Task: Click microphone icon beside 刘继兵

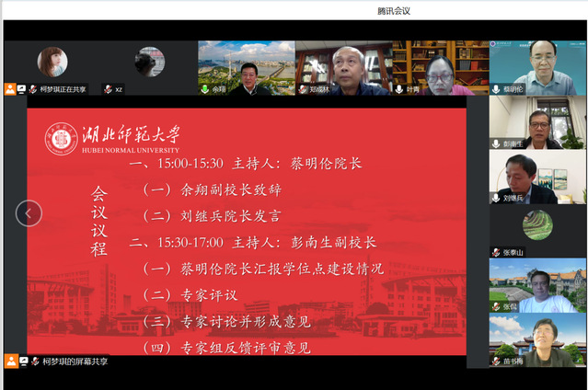Action: tap(496, 198)
